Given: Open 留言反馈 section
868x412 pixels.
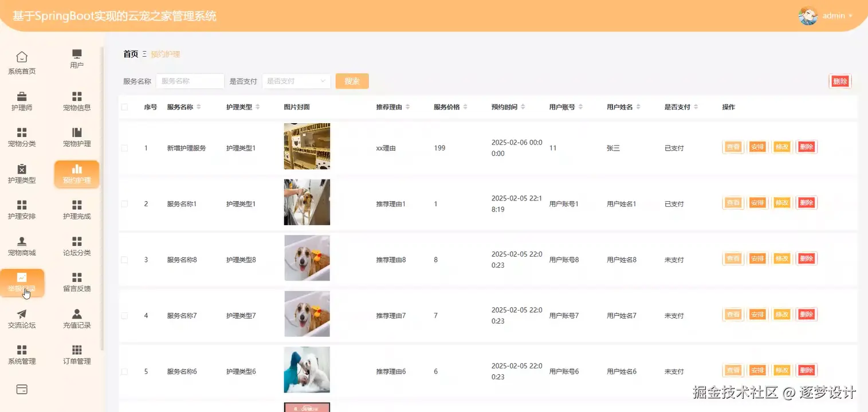Looking at the screenshot, I should point(77,282).
